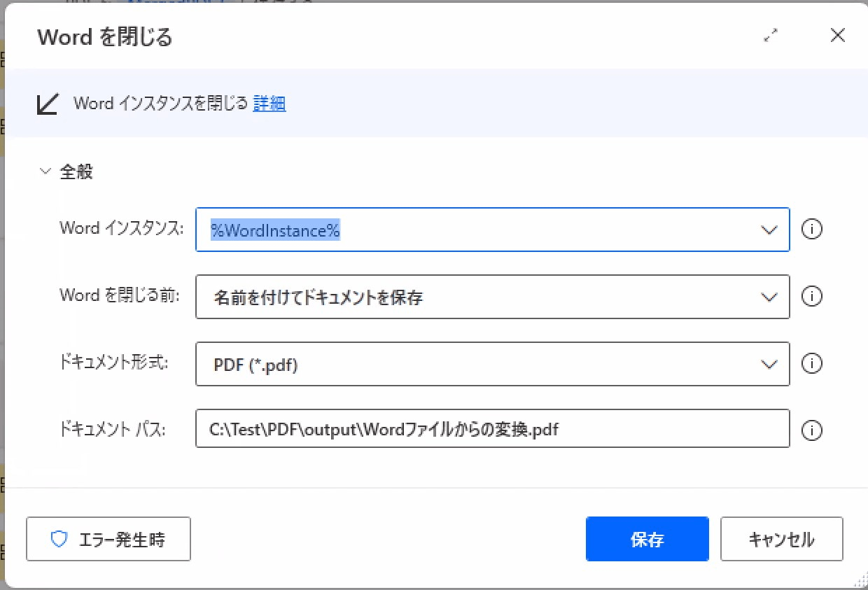Click the Word インスタンス: label

coord(122,228)
